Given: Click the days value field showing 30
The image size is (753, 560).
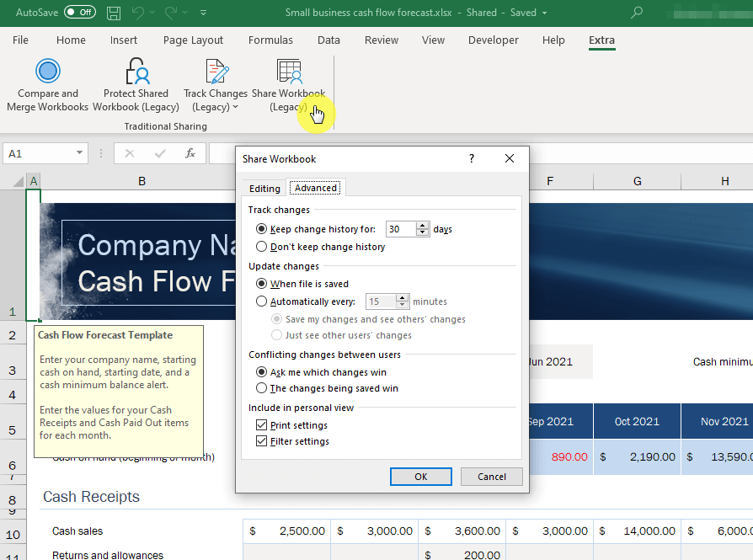Looking at the screenshot, I should point(401,229).
